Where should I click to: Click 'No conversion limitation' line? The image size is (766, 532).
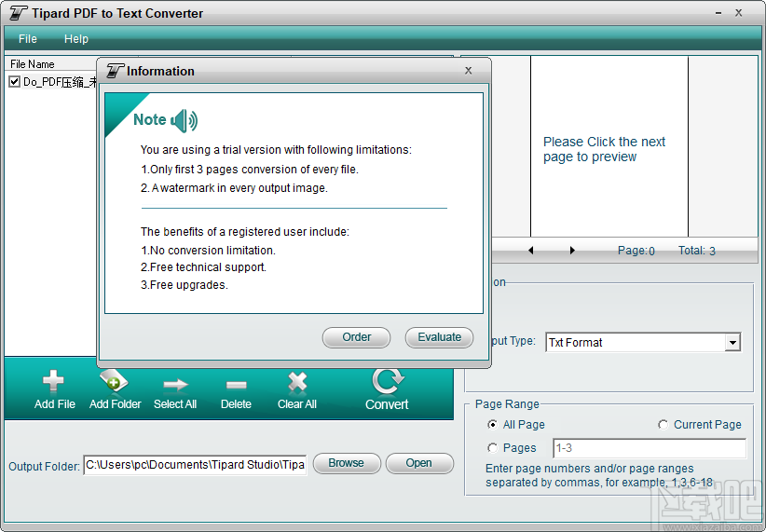[x=208, y=251]
